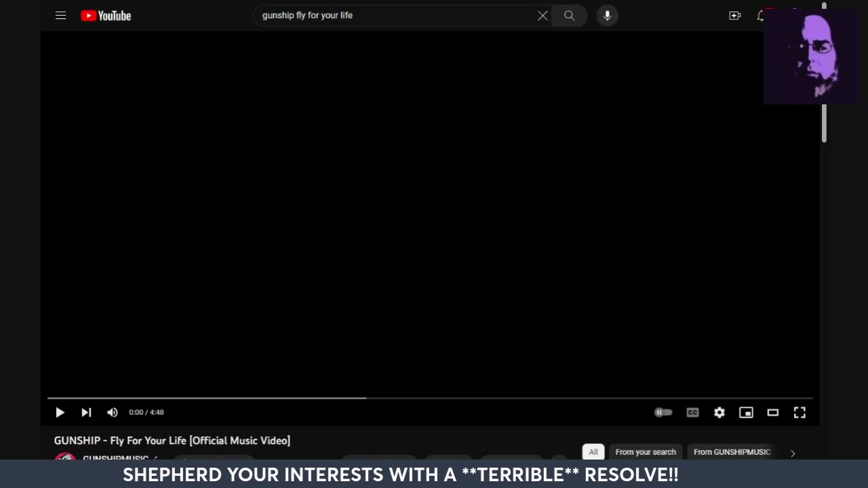Viewport: 868px width, 488px height.
Task: Toggle closed captions CC button
Action: coord(692,412)
